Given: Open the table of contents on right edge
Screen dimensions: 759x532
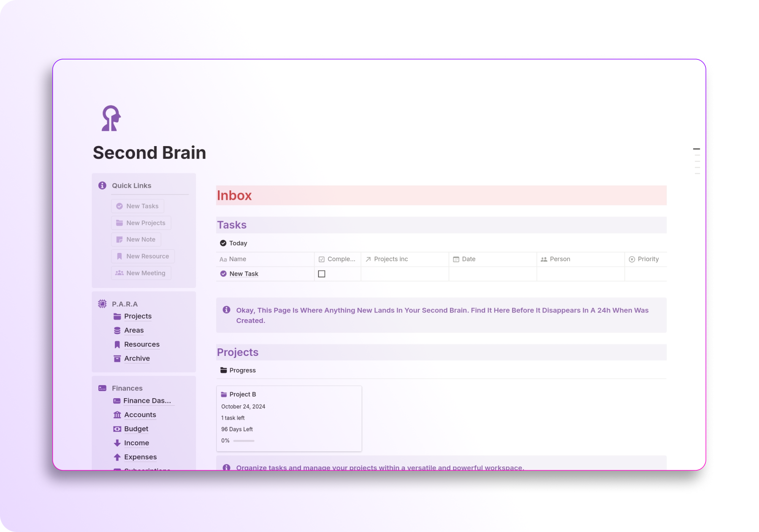Looking at the screenshot, I should point(696,160).
